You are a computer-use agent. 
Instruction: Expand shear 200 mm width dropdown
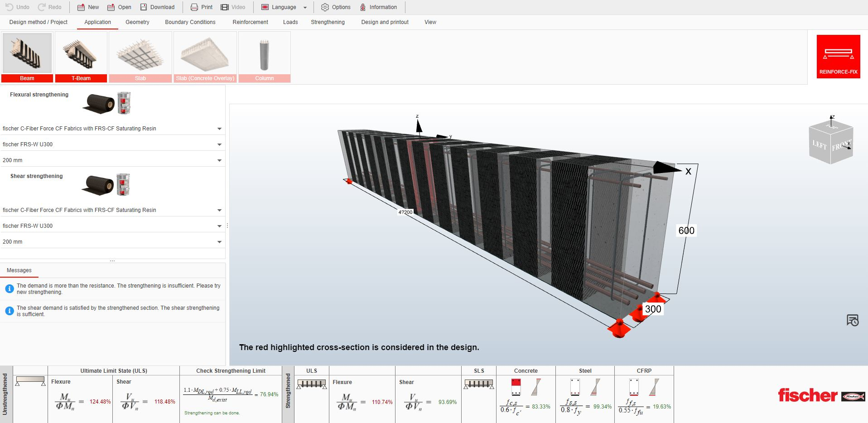point(112,242)
